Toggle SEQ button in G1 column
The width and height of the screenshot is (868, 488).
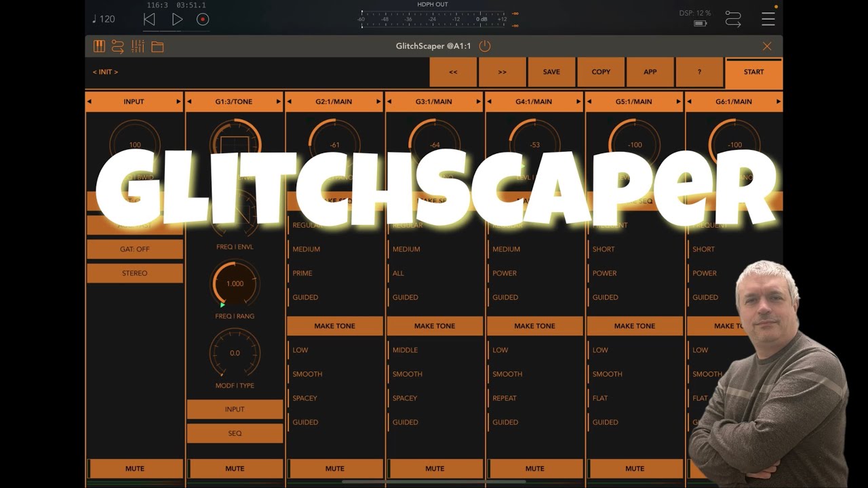pos(235,433)
